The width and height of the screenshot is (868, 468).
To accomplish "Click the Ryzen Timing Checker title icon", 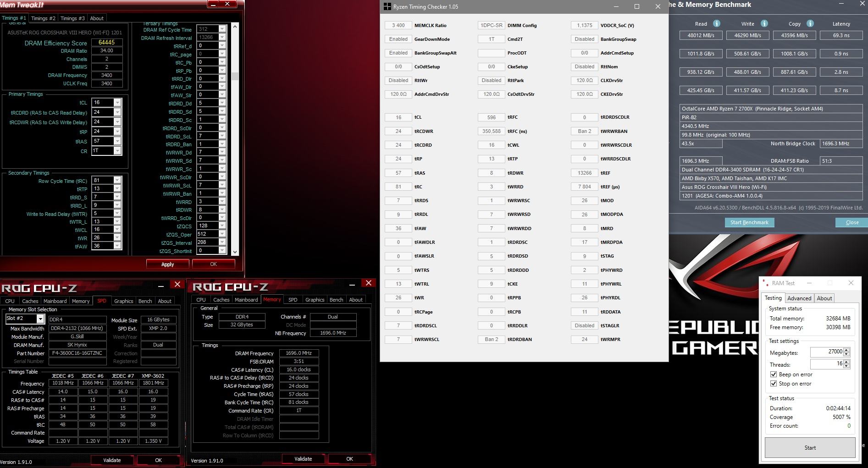I will 387,6.
